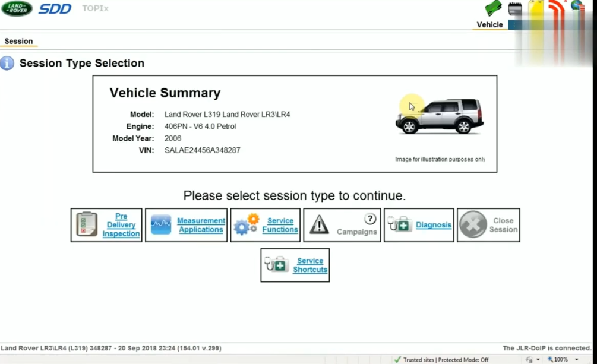Click the Service Shortcuts medical kit icon
This screenshot has height=364, width=597.
[277, 264]
